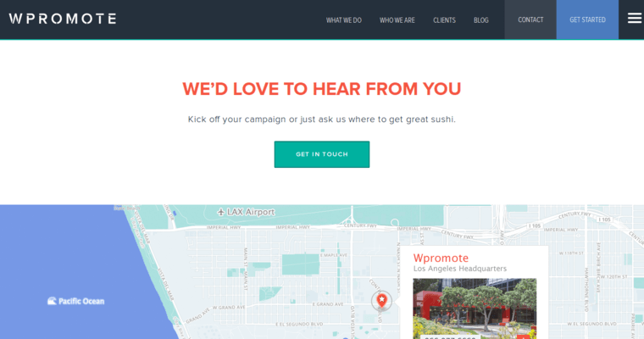Click the Pacific Ocean map label
644x339 pixels.
click(81, 301)
